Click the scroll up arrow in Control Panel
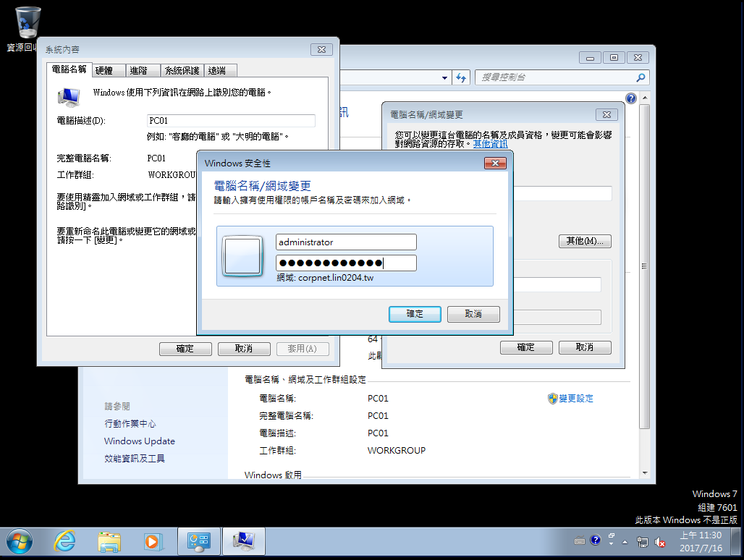 tap(644, 98)
